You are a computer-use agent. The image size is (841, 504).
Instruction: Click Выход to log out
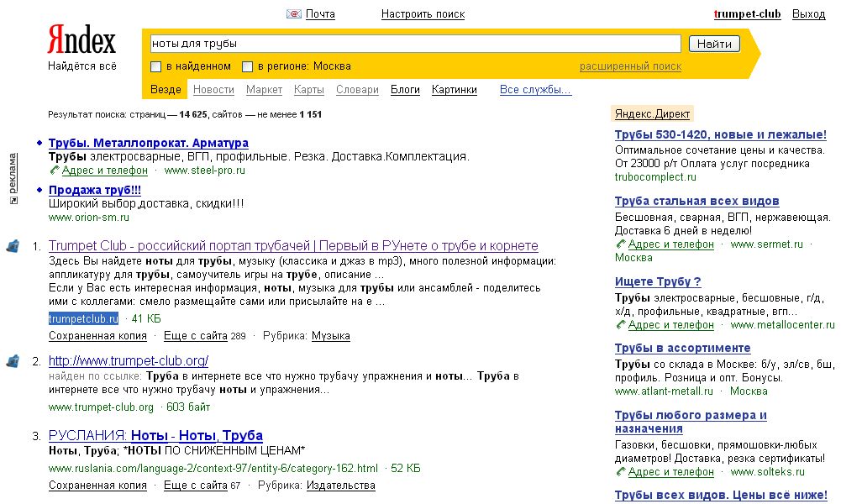[807, 13]
